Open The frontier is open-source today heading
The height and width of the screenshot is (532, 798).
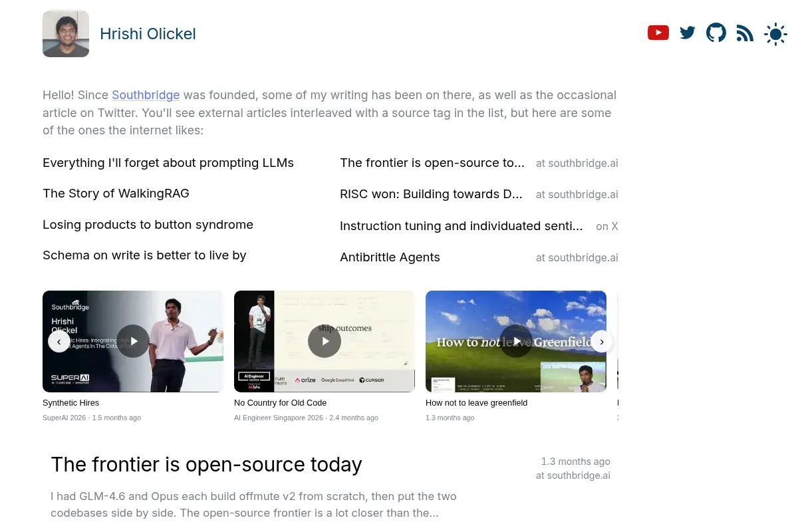[x=206, y=464]
